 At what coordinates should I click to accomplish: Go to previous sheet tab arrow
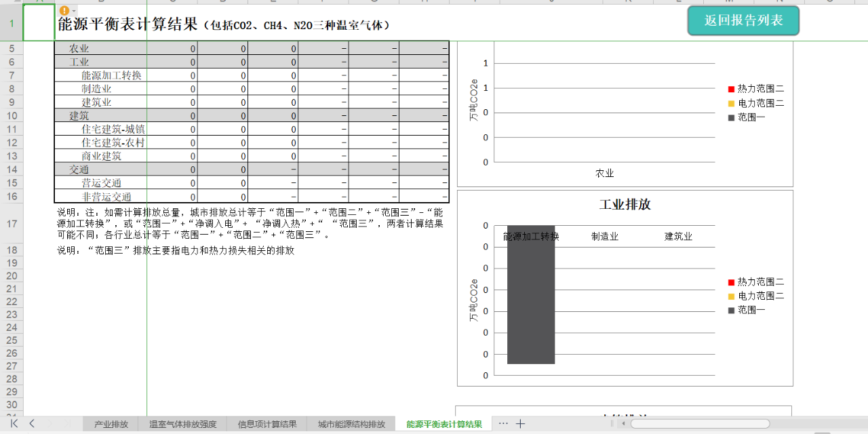coord(31,424)
